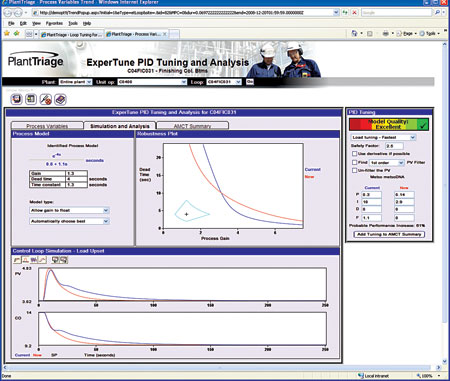450x381 pixels.
Task: Open the Favorites menu
Action: [54, 23]
